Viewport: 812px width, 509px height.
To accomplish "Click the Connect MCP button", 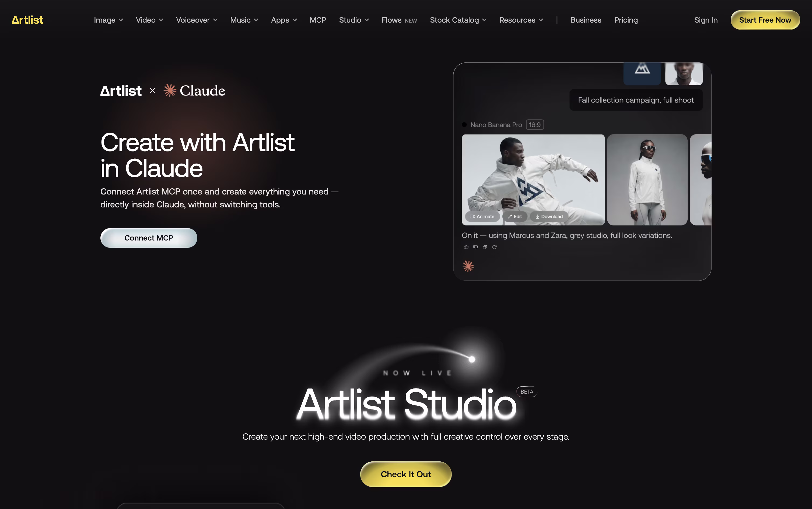I will tap(149, 238).
